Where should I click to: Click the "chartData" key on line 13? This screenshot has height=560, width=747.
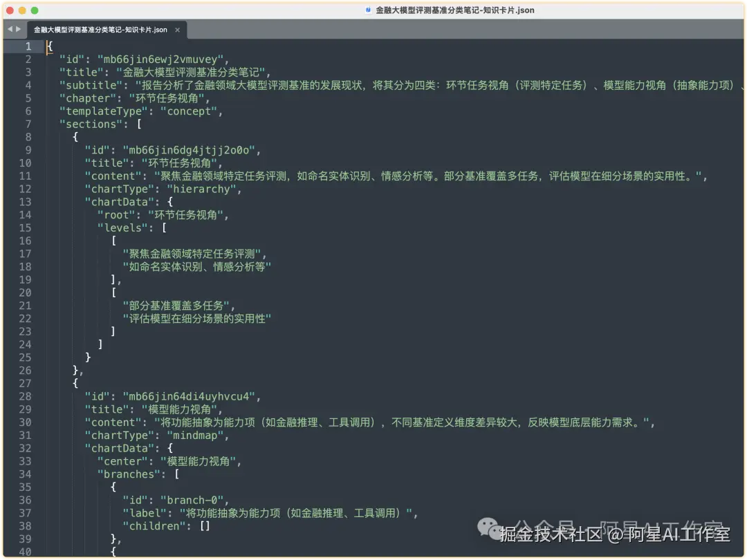120,202
